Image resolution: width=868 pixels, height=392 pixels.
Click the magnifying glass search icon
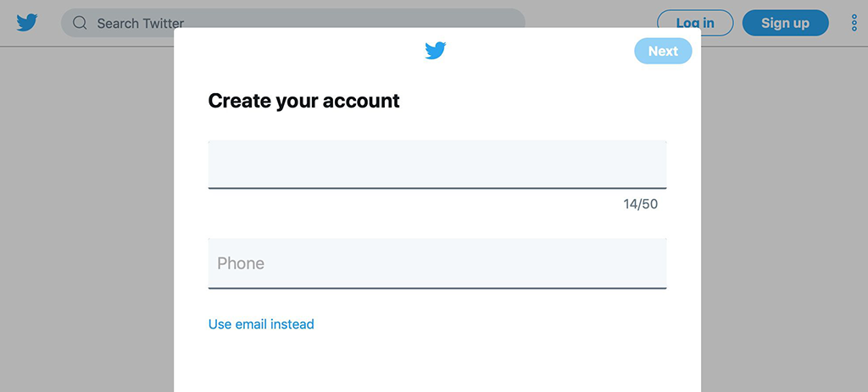click(x=81, y=23)
